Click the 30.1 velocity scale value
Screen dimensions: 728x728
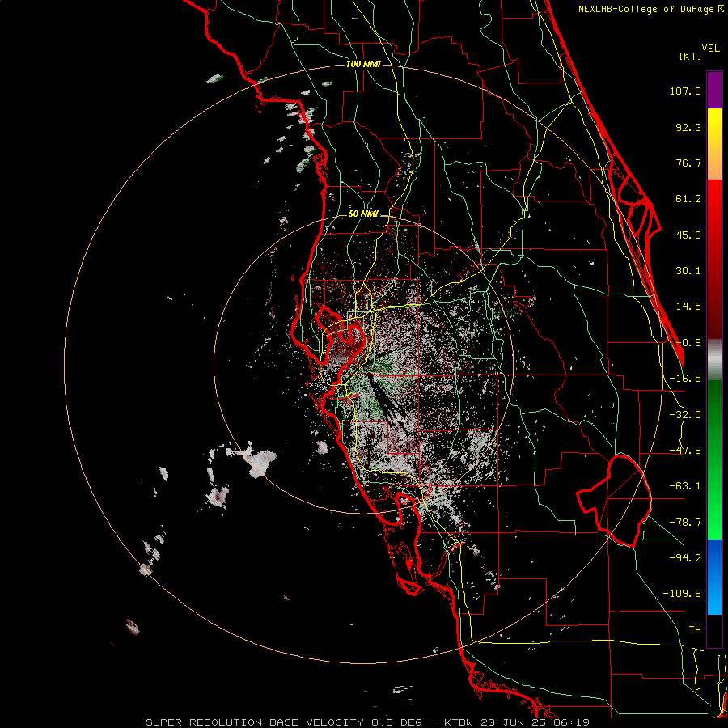pyautogui.click(x=688, y=271)
